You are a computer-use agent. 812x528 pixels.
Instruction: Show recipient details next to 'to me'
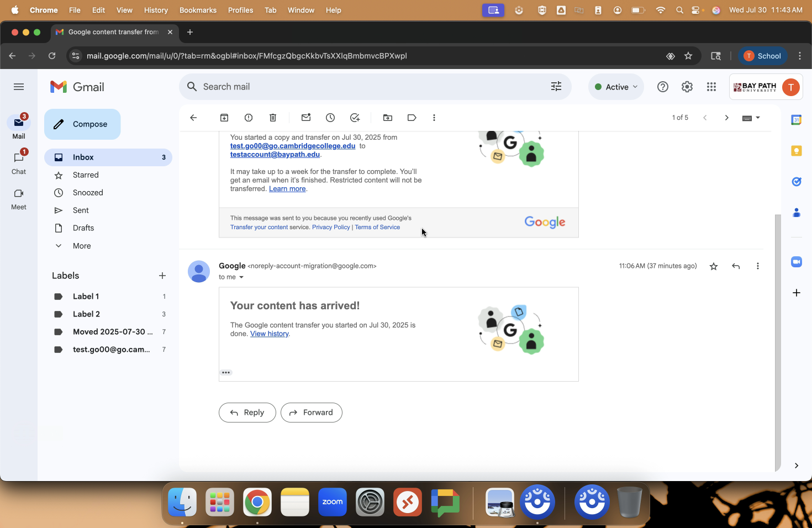coord(241,277)
